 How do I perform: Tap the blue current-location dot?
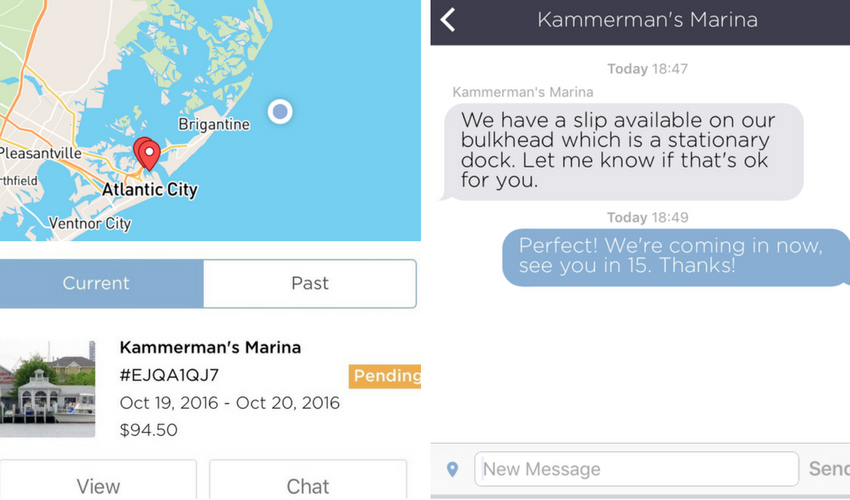(x=280, y=112)
